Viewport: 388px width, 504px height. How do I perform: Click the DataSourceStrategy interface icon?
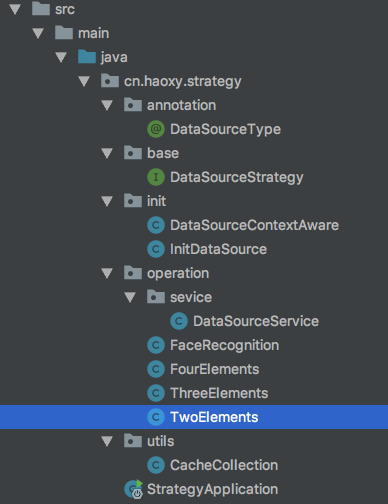(156, 177)
